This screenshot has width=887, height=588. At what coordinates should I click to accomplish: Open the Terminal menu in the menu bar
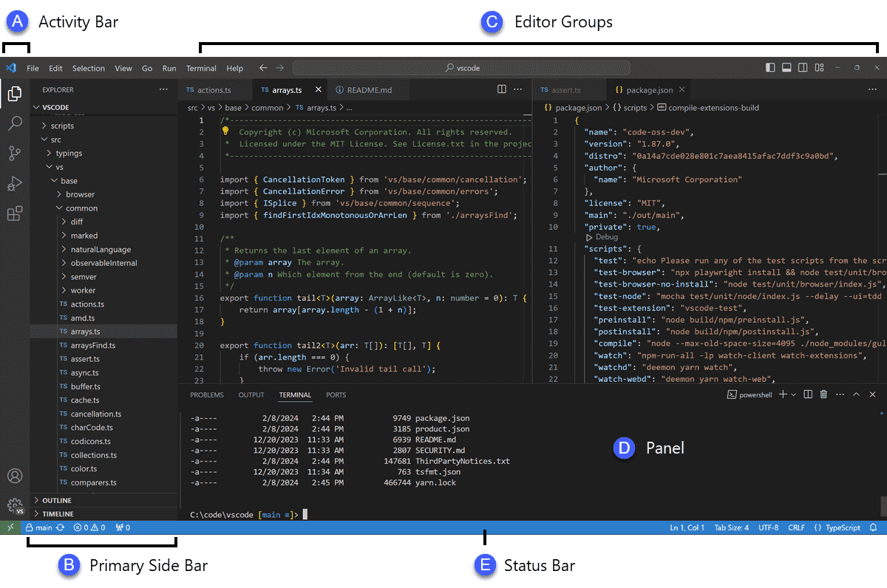(x=201, y=68)
